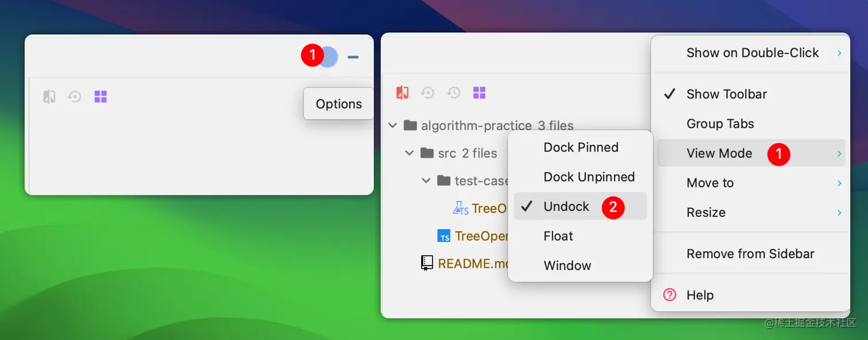This screenshot has height=340, width=868.
Task: Click the clock history icon in right window
Action: 454,92
